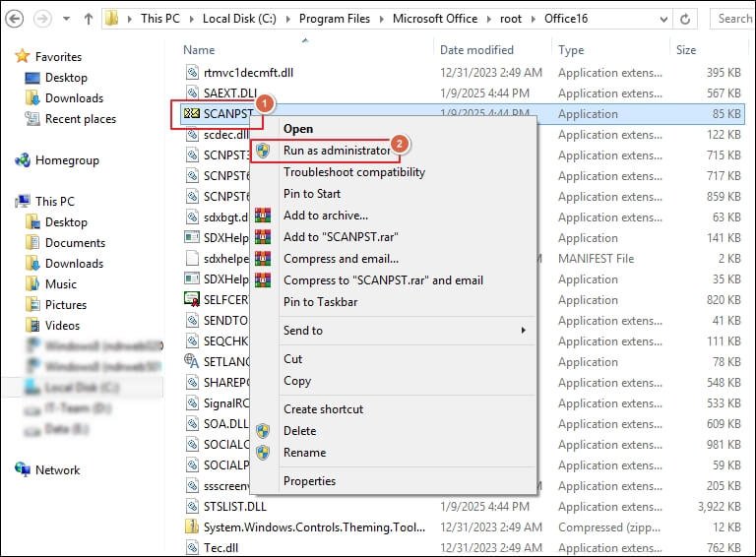756x557 pixels.
Task: Go up one folder level
Action: coord(89,20)
